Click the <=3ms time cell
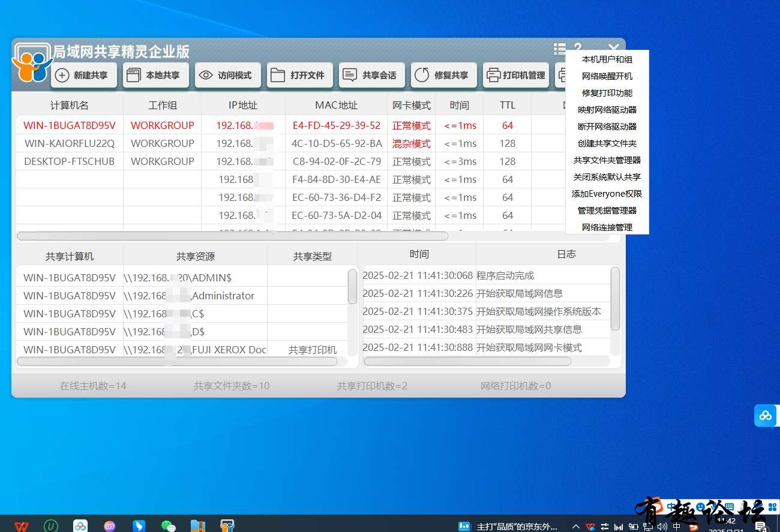 pyautogui.click(x=460, y=161)
